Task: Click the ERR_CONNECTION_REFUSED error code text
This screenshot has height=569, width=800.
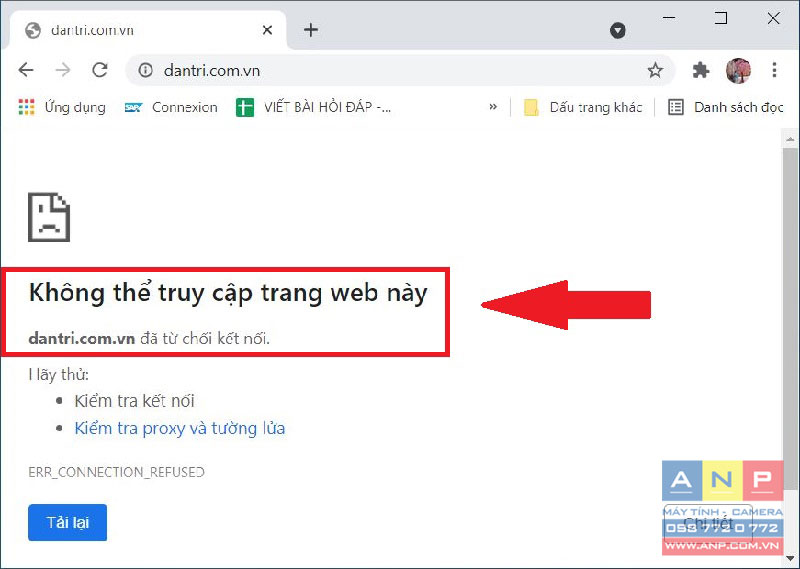Action: tap(116, 472)
